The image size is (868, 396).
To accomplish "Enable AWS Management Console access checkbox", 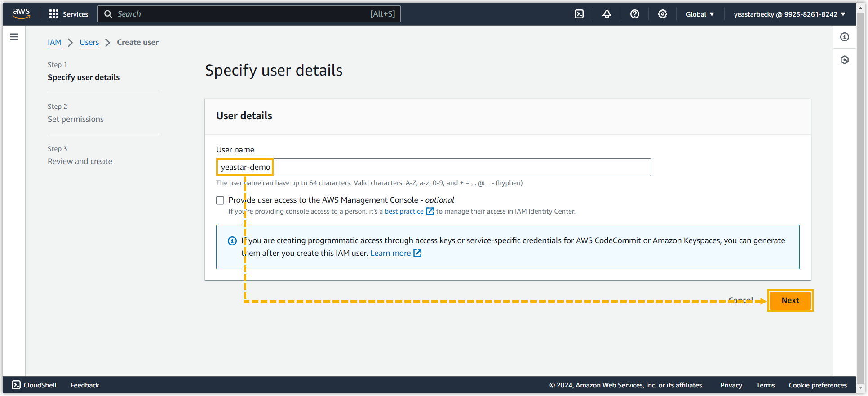I will click(220, 200).
